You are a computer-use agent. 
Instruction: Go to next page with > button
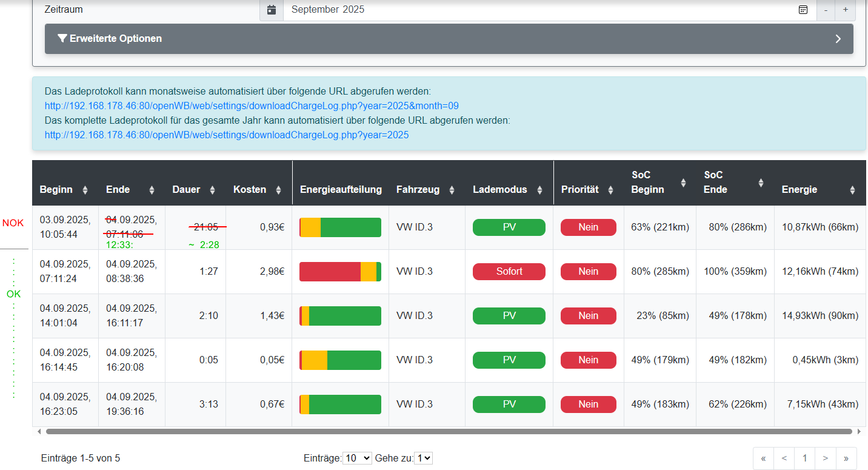826,458
